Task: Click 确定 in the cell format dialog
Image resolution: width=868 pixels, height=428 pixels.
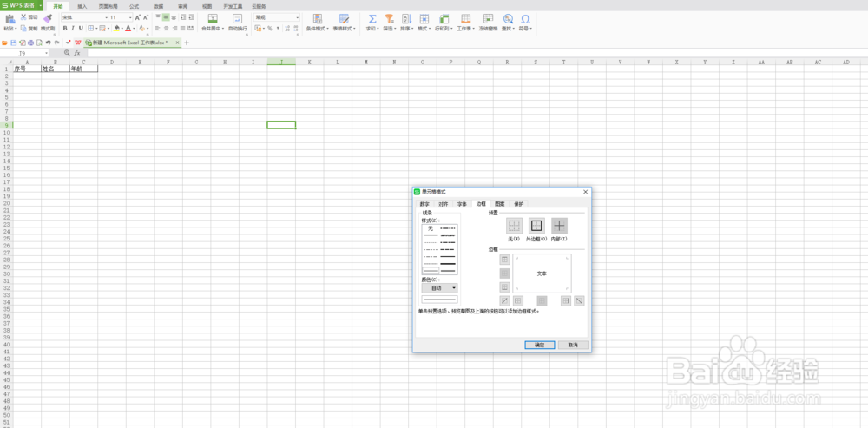Action: [x=540, y=345]
